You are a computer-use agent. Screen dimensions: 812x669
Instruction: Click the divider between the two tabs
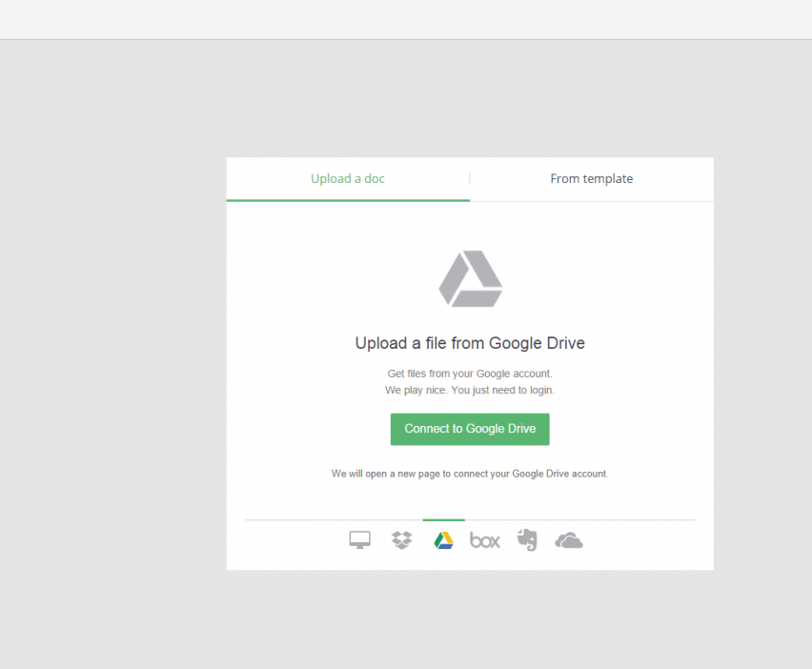click(x=470, y=178)
